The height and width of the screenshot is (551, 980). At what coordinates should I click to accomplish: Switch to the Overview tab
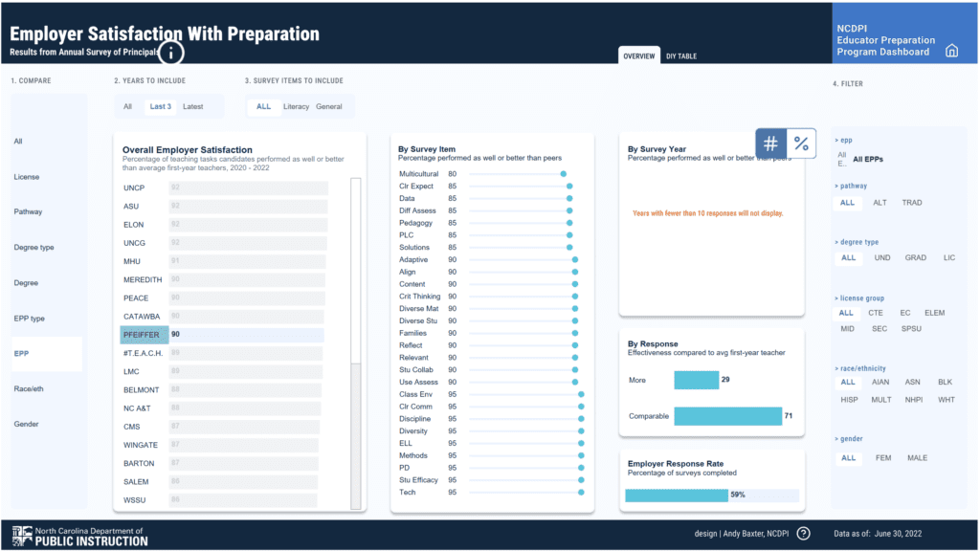638,56
